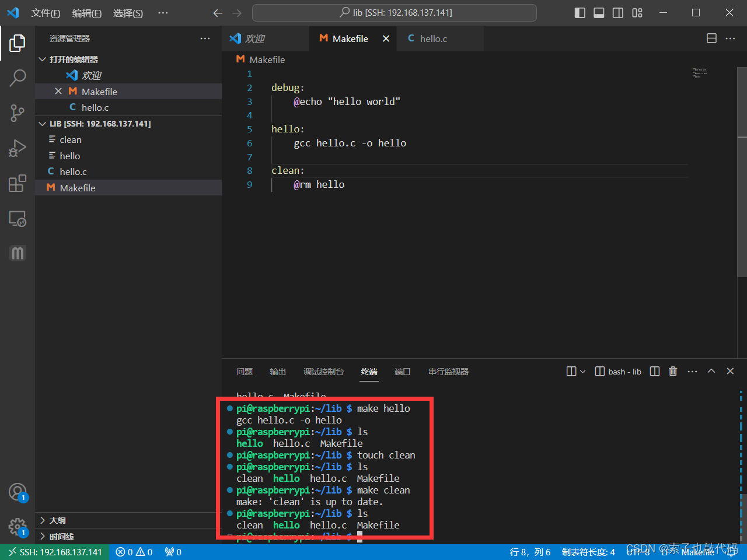Open the clean file in explorer

pyautogui.click(x=128, y=139)
